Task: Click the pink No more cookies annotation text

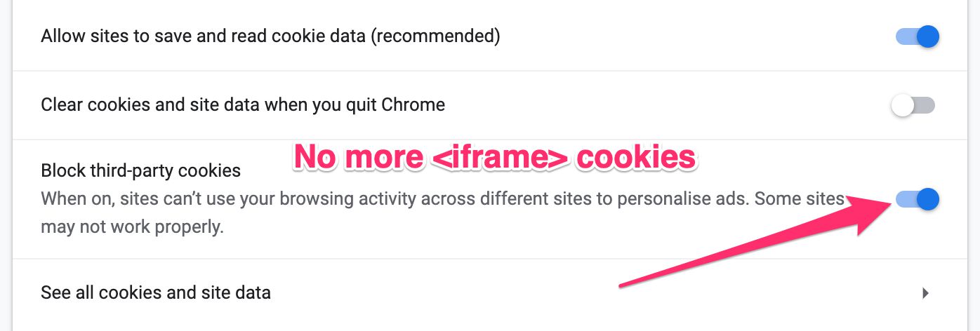Action: click(495, 157)
